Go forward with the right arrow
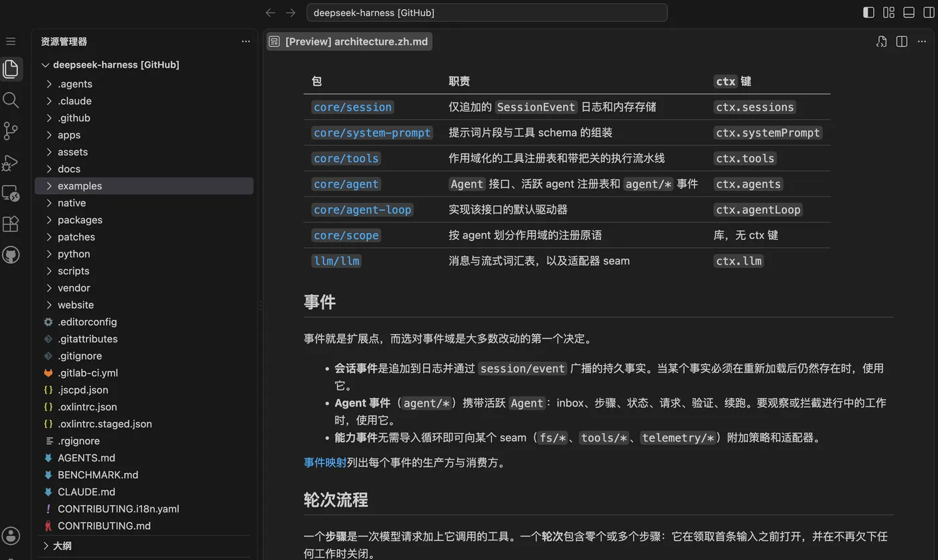Viewport: 938px width, 560px height. pos(291,13)
